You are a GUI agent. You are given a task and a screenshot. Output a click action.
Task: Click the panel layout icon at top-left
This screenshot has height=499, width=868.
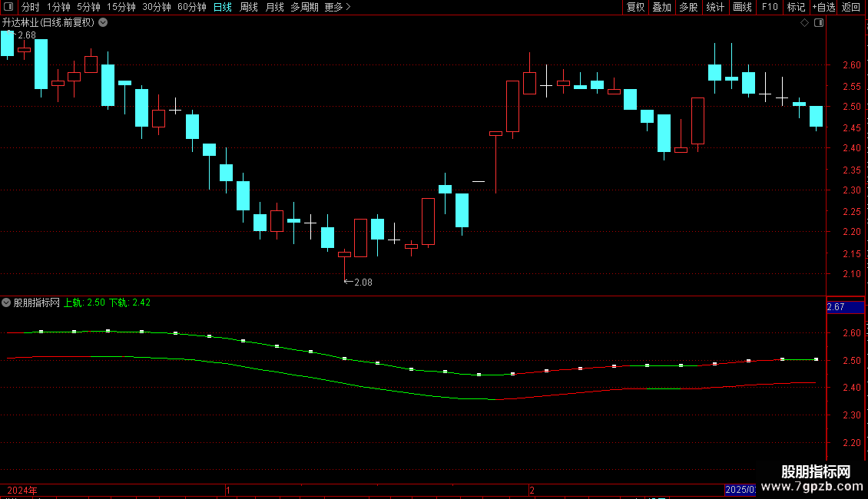point(8,7)
